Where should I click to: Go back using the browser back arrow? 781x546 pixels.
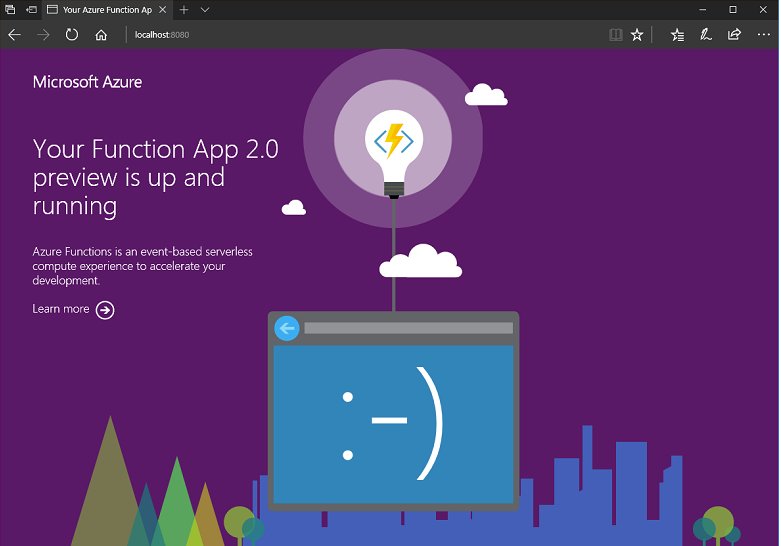[x=14, y=34]
